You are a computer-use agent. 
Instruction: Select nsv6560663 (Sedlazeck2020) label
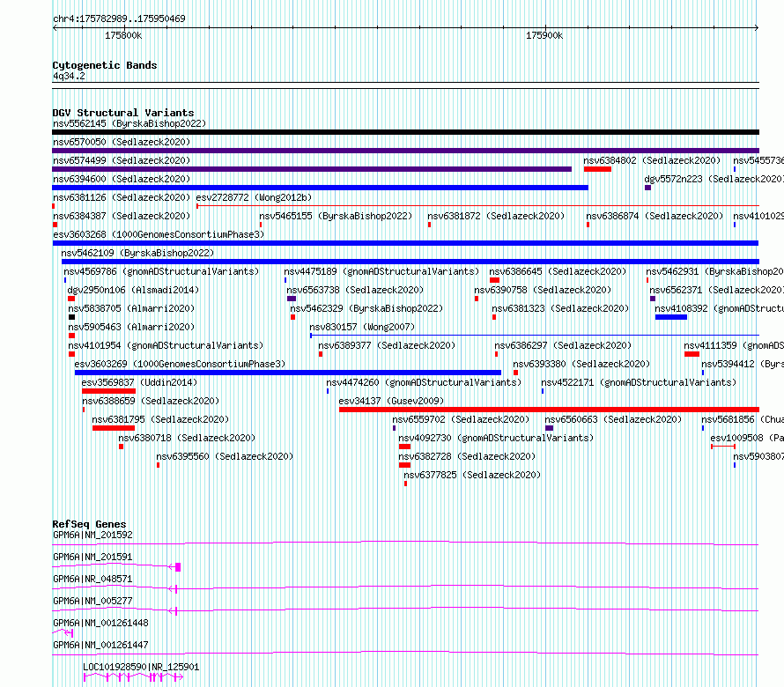613,419
